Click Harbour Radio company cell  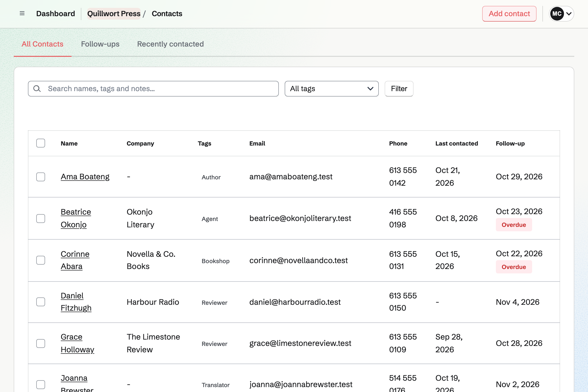(x=153, y=302)
